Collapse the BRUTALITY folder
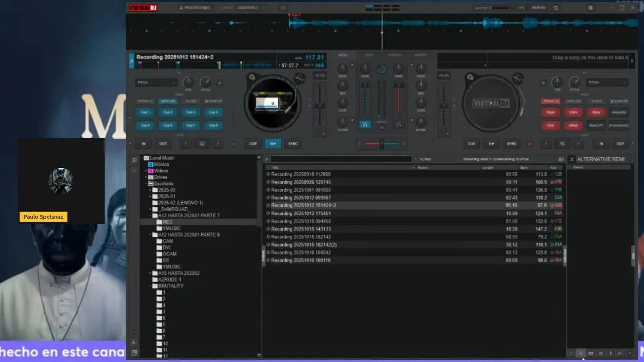Screen dimensions: 644x362 (150, 286)
